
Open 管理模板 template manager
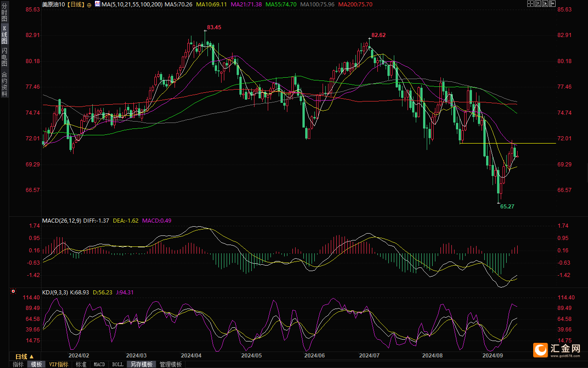click(x=170, y=364)
